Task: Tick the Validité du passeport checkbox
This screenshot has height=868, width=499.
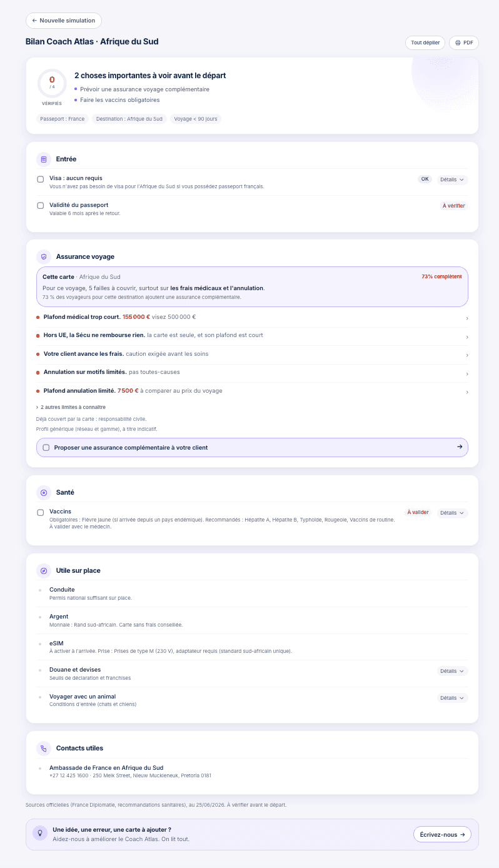Action: click(41, 206)
